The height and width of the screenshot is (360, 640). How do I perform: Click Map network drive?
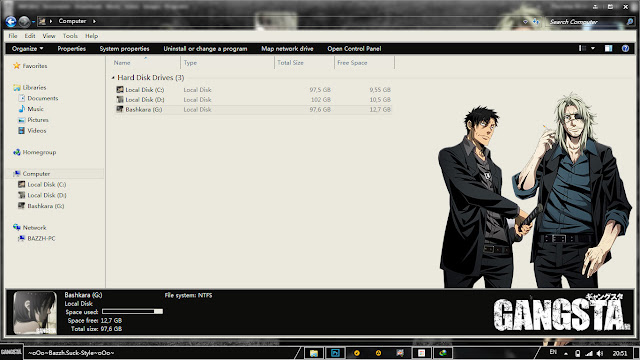287,49
